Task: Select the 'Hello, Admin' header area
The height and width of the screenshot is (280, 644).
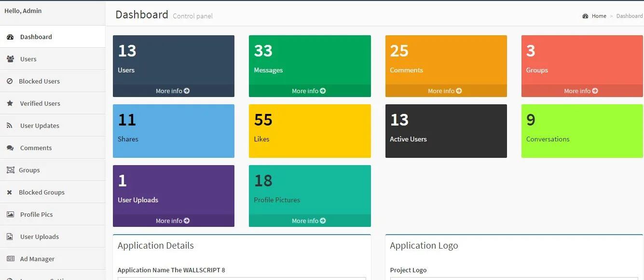Action: [x=23, y=11]
